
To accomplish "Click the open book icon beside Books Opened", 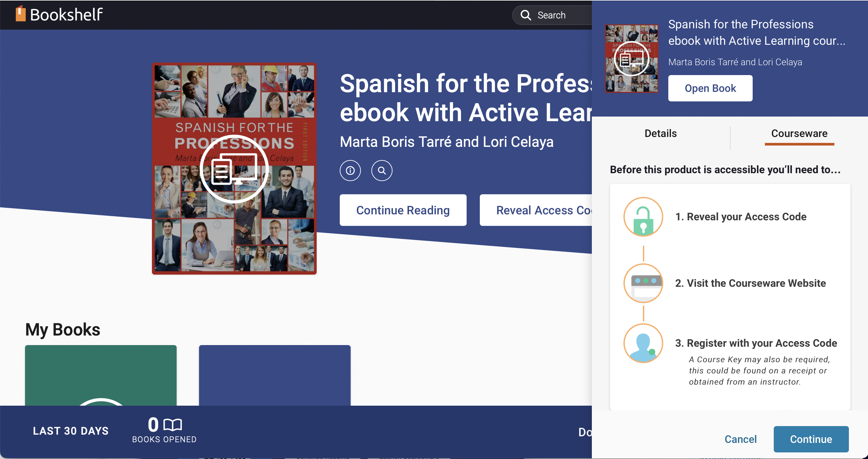I will click(x=173, y=425).
